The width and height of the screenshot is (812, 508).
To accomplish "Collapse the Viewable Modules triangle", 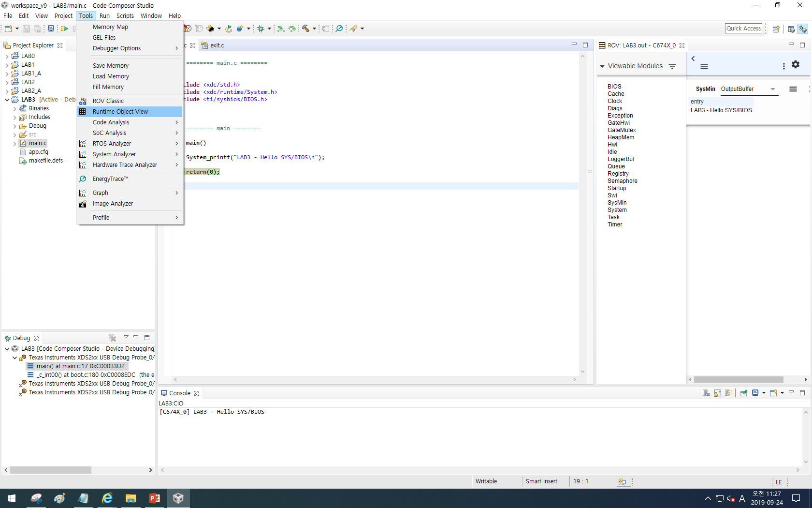I will [x=602, y=66].
